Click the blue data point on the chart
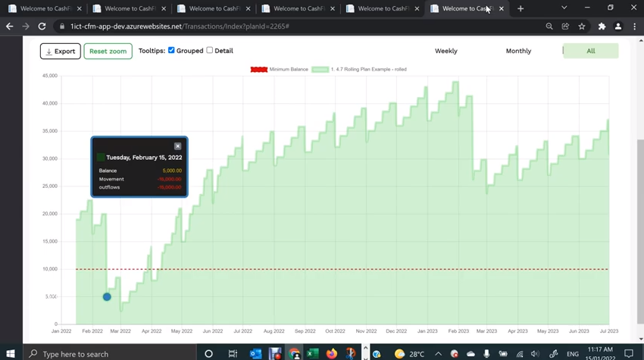The width and height of the screenshot is (644, 360). pyautogui.click(x=107, y=296)
